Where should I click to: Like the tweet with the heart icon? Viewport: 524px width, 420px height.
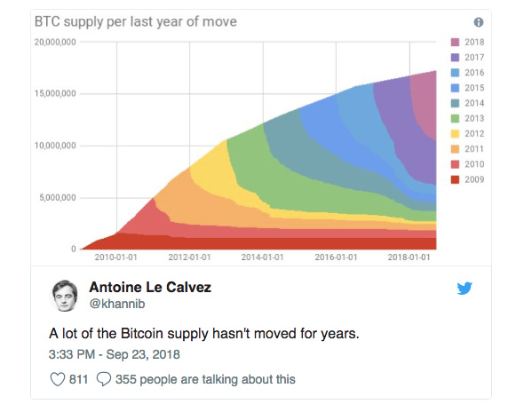(x=58, y=379)
